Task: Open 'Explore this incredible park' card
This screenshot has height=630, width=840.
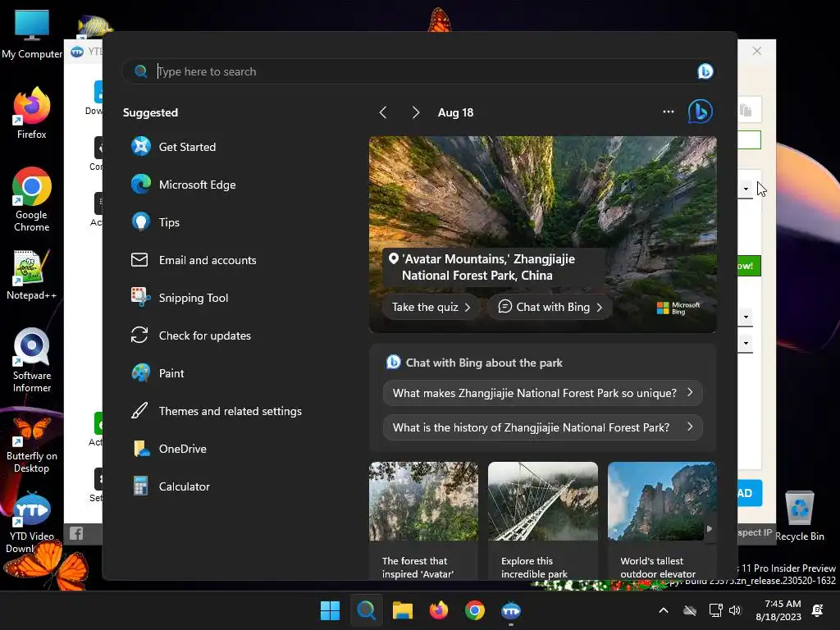Action: click(543, 521)
